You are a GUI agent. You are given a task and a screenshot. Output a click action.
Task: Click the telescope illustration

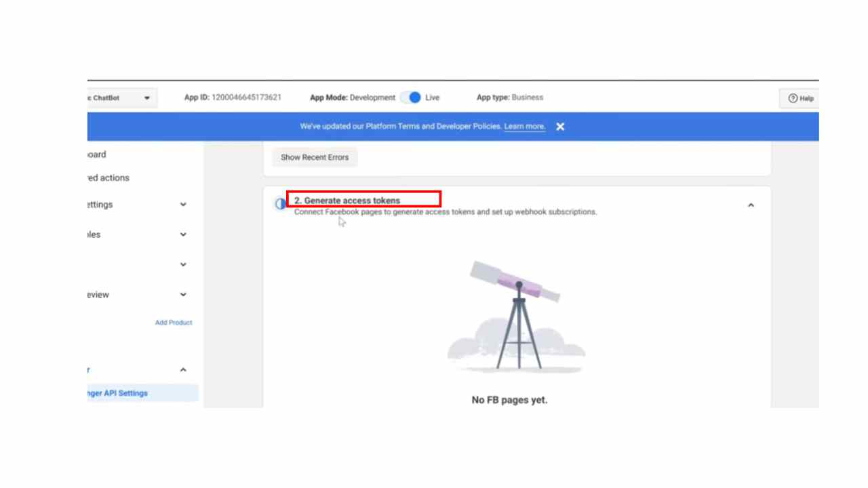click(515, 315)
